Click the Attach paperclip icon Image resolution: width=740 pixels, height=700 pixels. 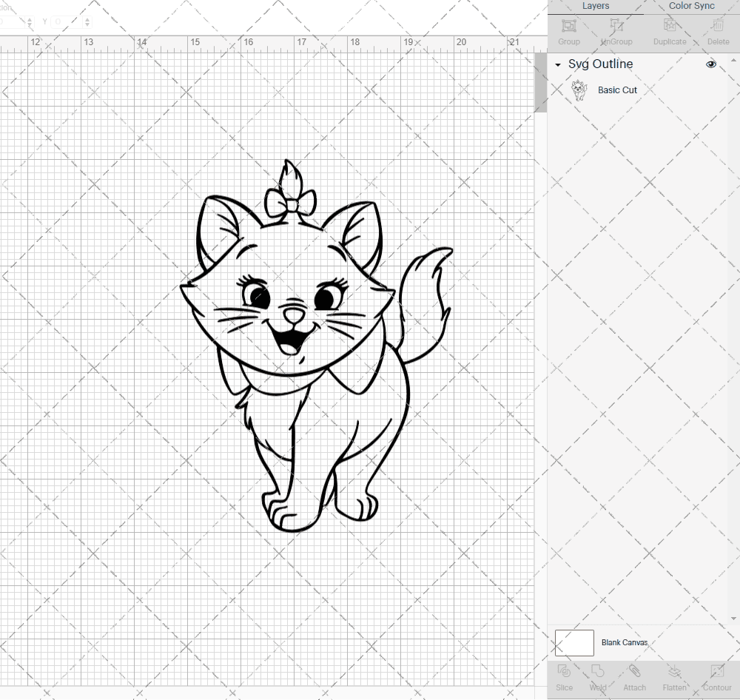click(x=634, y=670)
